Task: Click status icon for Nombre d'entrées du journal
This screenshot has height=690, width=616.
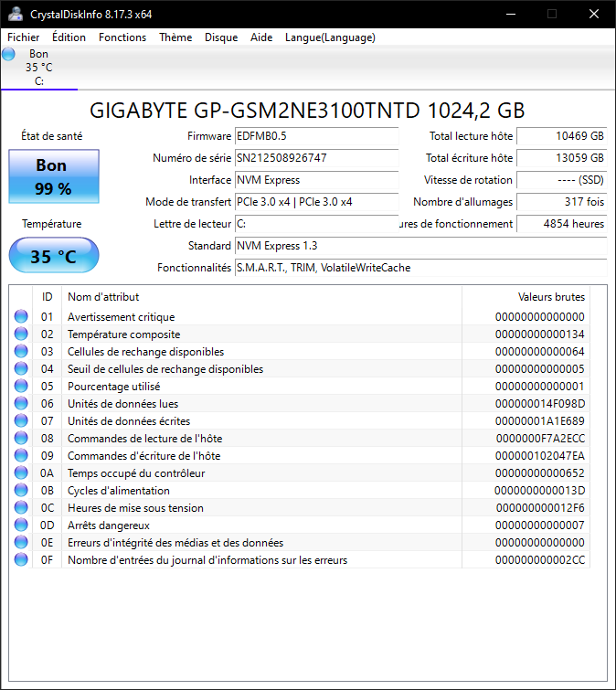Action: 21,559
